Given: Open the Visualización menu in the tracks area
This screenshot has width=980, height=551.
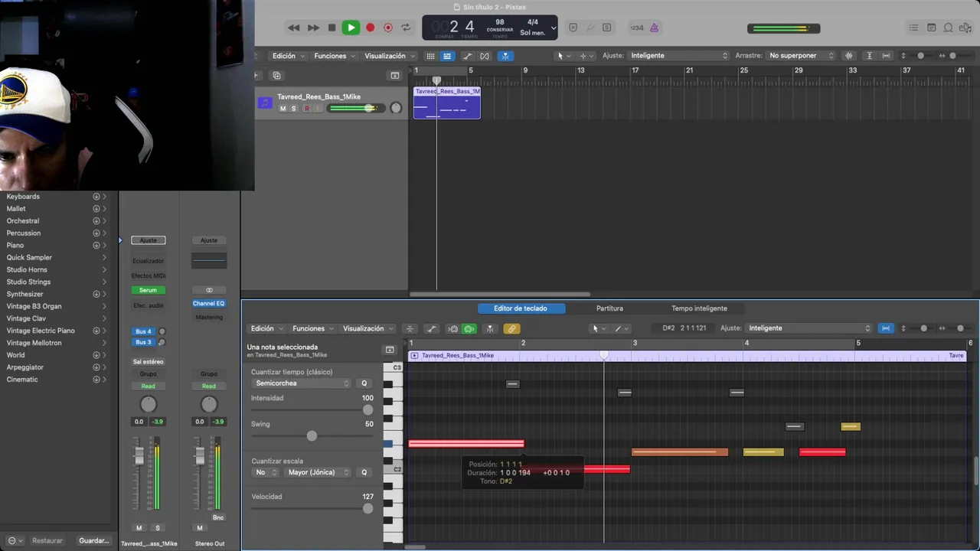Looking at the screenshot, I should click(x=390, y=56).
